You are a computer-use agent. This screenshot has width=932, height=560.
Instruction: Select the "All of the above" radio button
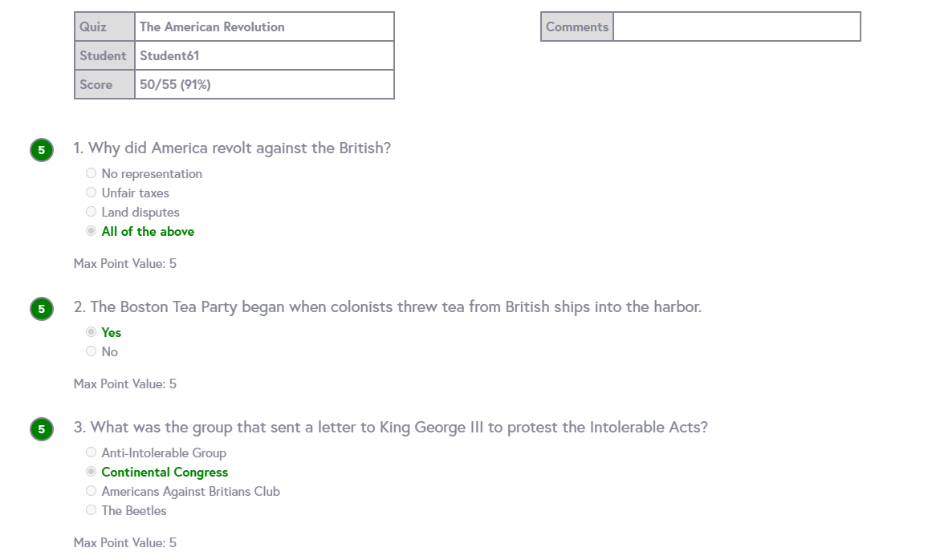(x=92, y=231)
